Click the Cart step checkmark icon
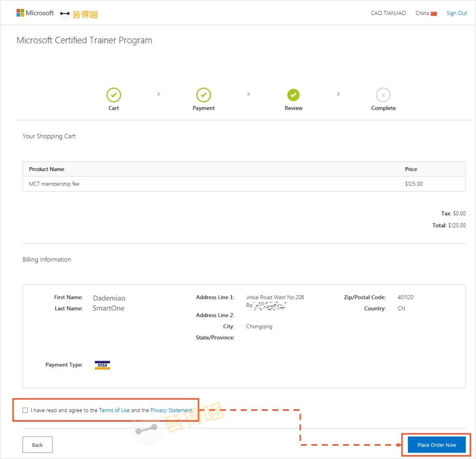The width and height of the screenshot is (476, 459). click(x=114, y=95)
